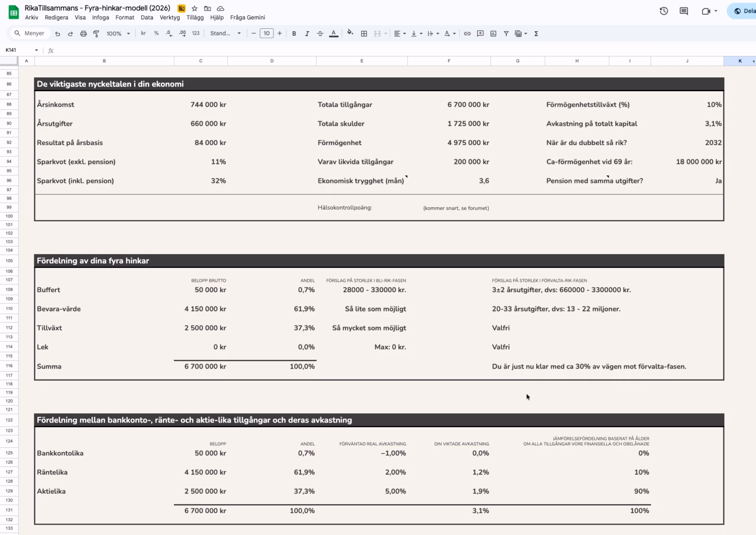The height and width of the screenshot is (535, 756).
Task: Open the horizontal align dropdown
Action: [399, 34]
